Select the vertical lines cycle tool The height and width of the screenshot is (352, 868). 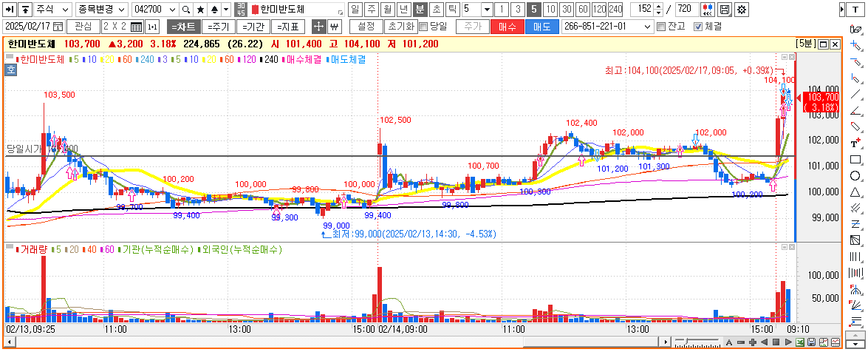tap(855, 257)
